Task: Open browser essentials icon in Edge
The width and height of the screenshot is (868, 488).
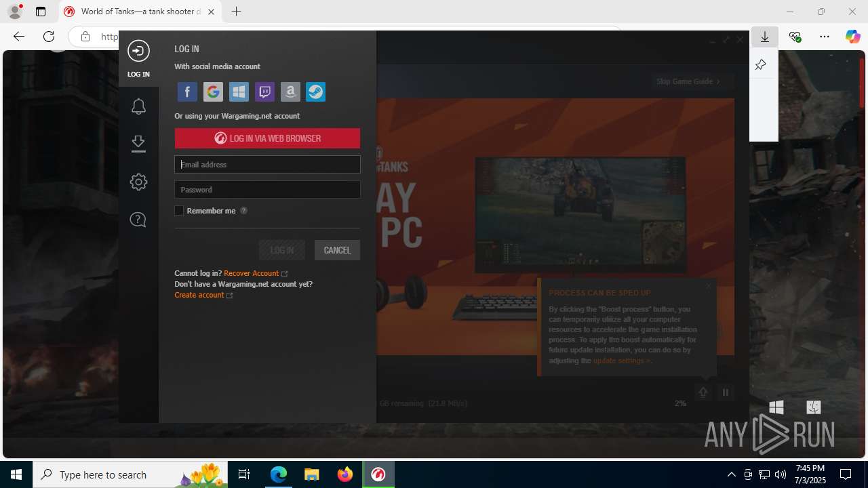Action: click(795, 37)
